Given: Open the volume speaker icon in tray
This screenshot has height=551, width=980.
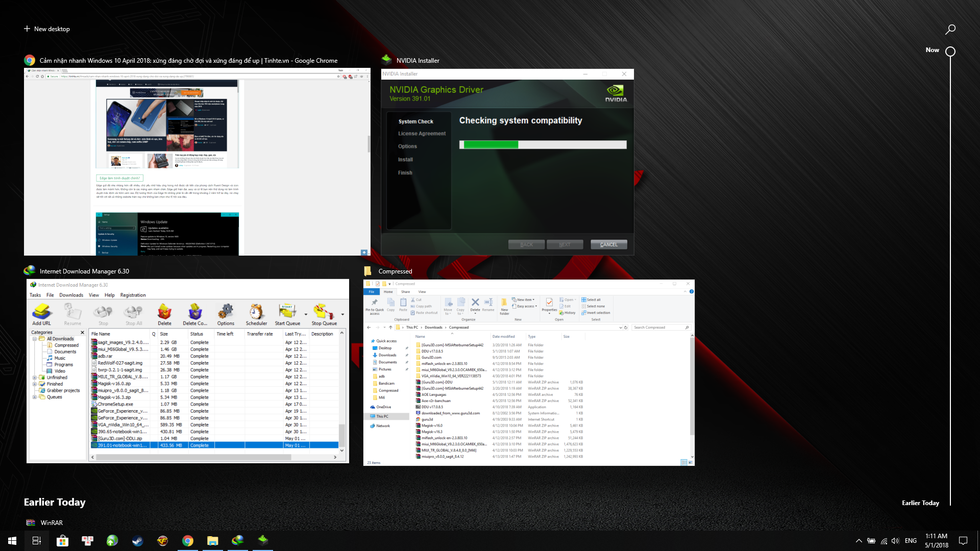Looking at the screenshot, I should 895,541.
